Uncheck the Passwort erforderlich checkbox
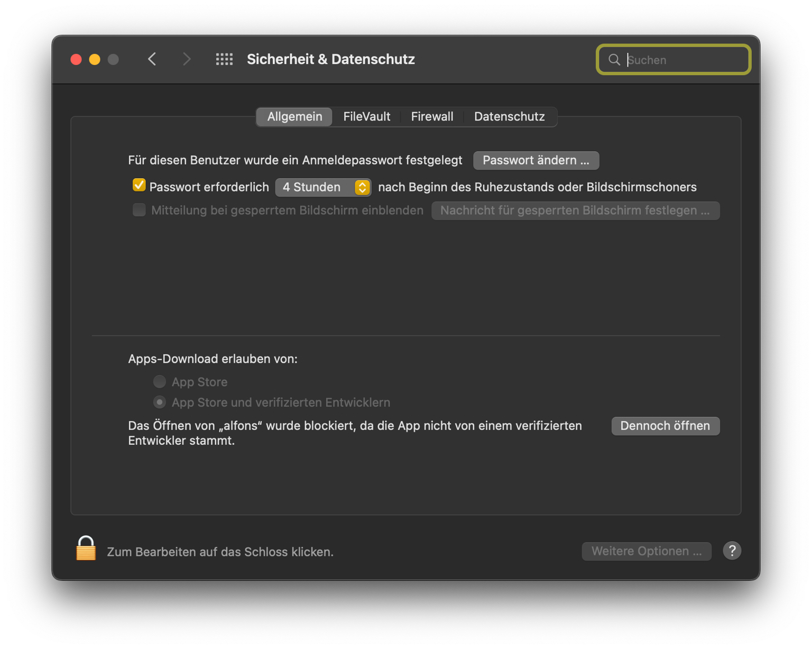The height and width of the screenshot is (649, 812). click(139, 186)
